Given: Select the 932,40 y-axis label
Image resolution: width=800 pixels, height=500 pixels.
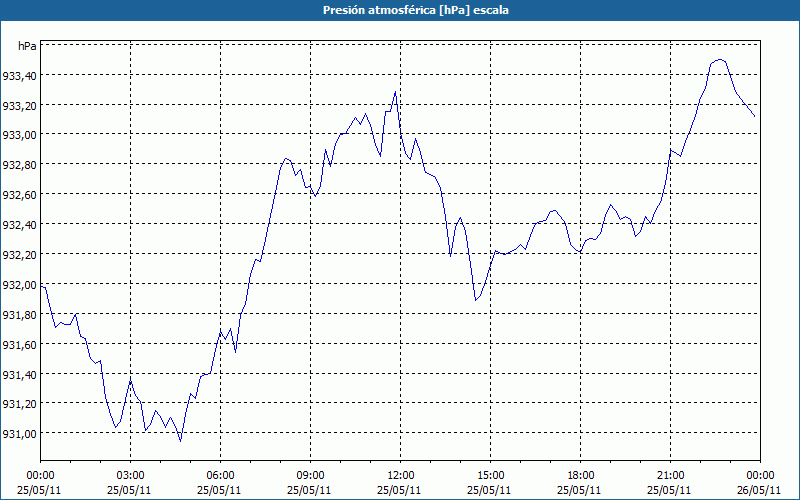Looking at the screenshot, I should 19,226.
